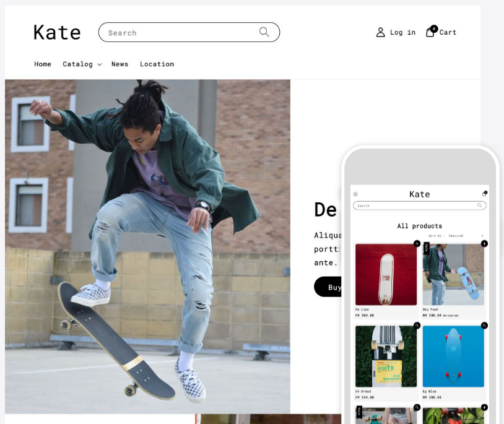Open the Log in account page
Screen dimensions: 504x424
point(396,32)
